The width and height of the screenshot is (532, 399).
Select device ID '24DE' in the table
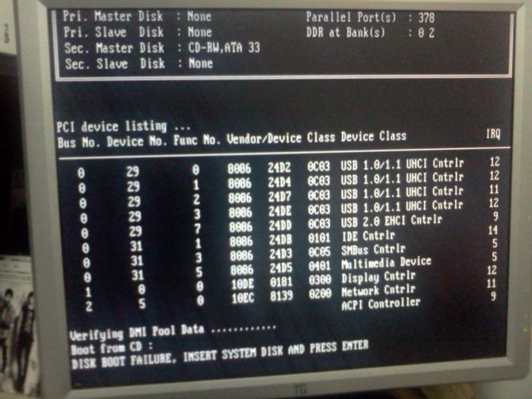(280, 211)
